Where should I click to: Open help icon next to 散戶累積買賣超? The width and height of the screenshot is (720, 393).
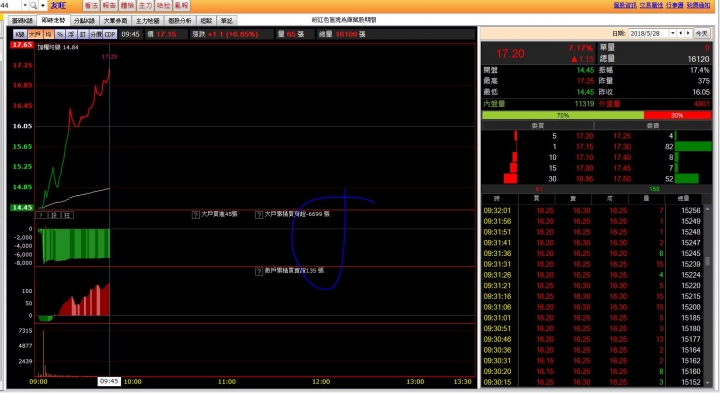point(259,271)
